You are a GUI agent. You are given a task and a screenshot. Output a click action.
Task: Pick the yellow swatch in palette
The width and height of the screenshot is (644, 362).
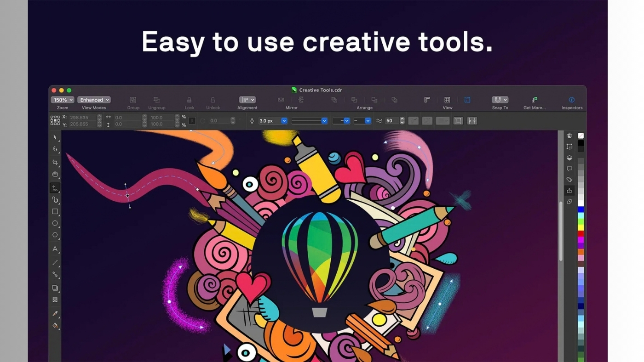coord(581,227)
